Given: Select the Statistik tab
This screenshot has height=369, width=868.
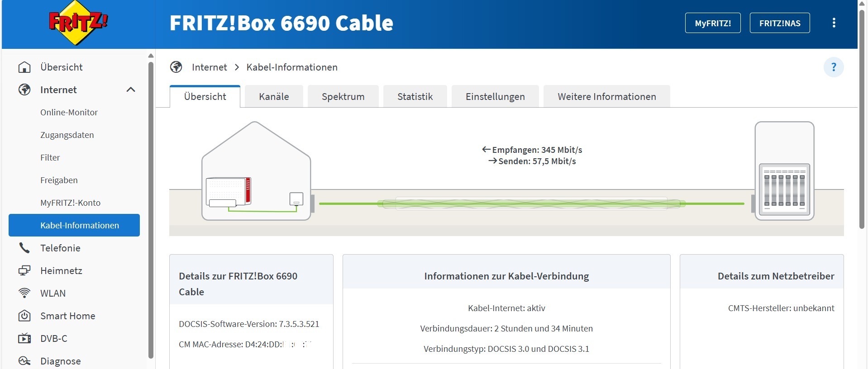Looking at the screenshot, I should 415,96.
